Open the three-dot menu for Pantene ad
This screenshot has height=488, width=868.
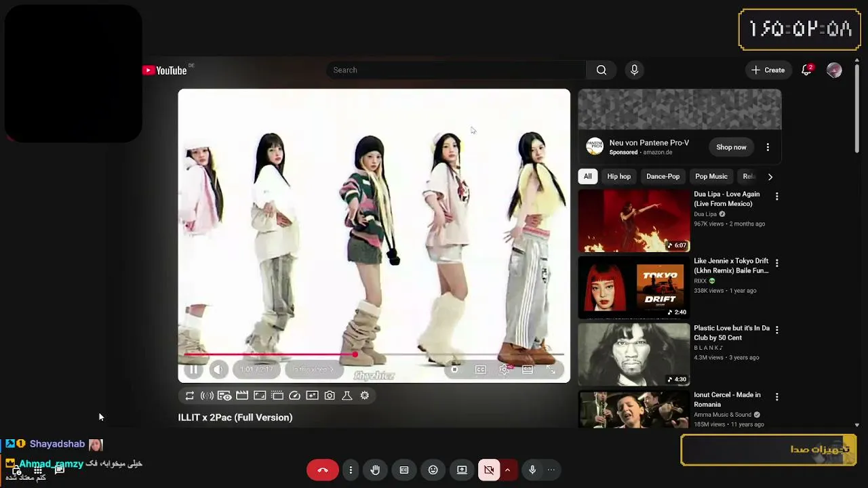click(768, 147)
